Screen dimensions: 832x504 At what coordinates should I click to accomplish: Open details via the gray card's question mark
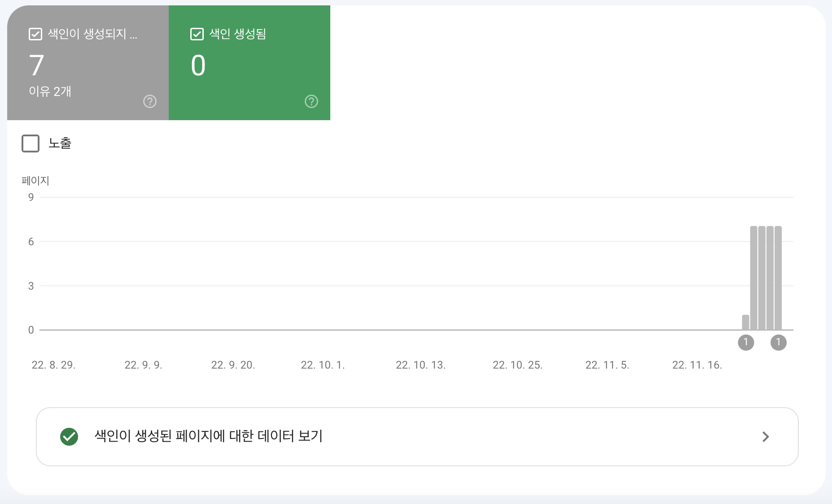(x=149, y=101)
